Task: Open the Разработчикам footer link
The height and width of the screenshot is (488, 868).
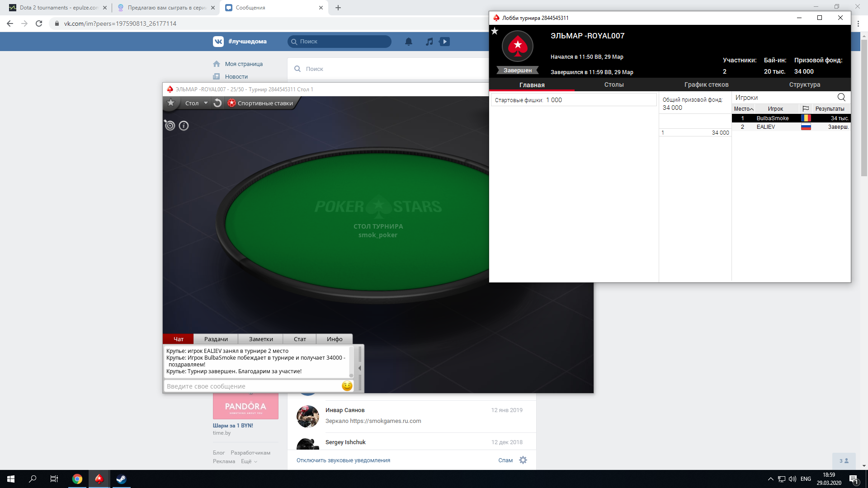Action: (x=250, y=453)
